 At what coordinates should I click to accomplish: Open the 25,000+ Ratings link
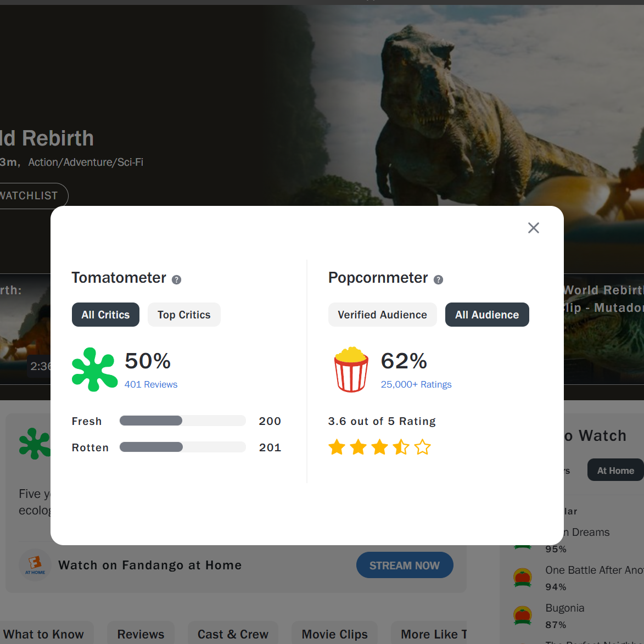[416, 384]
